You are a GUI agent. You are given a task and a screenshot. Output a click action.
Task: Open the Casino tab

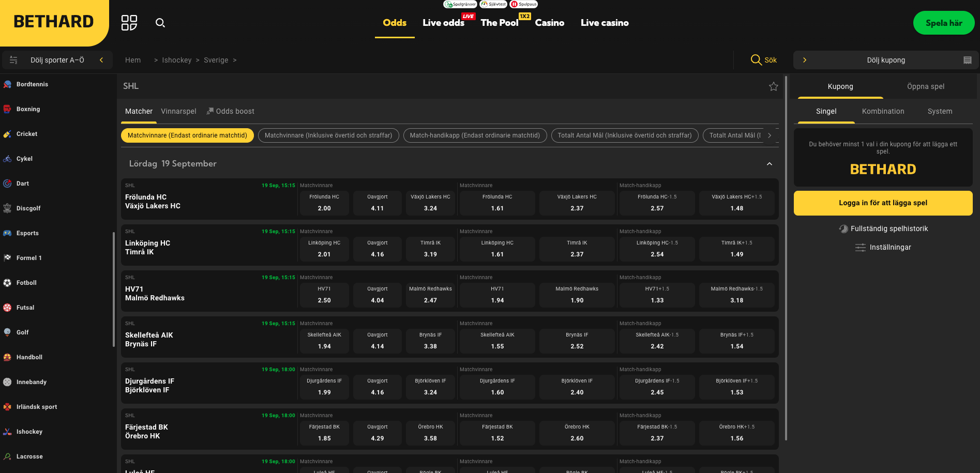(549, 23)
